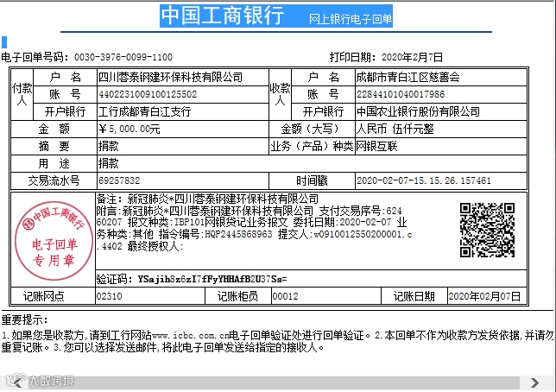Screen dimensions: 556x392
Task: Click the 用途 value 捐款
Action: (109, 163)
